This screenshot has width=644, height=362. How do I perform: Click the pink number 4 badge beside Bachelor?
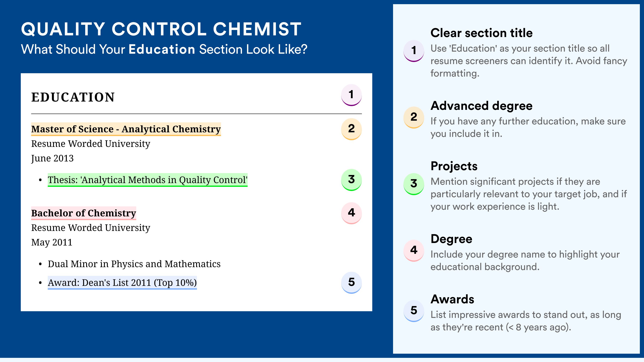point(351,213)
